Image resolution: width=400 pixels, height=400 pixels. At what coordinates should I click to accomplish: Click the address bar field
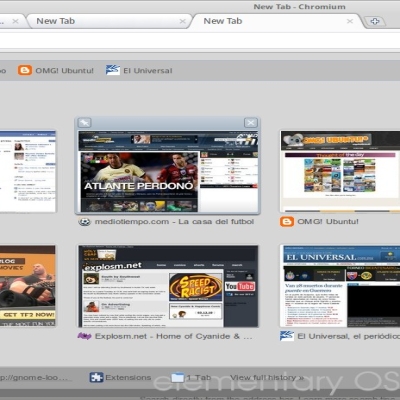pos(200,41)
